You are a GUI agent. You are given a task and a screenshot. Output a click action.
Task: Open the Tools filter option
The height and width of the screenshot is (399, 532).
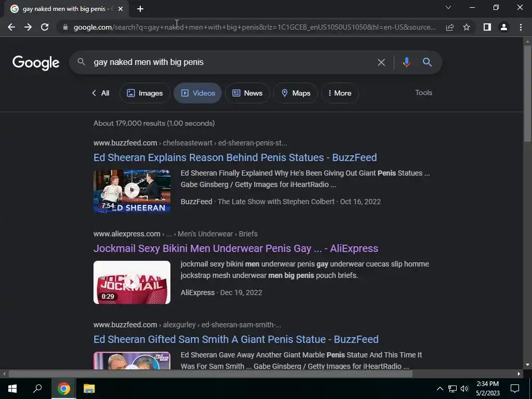pyautogui.click(x=423, y=92)
